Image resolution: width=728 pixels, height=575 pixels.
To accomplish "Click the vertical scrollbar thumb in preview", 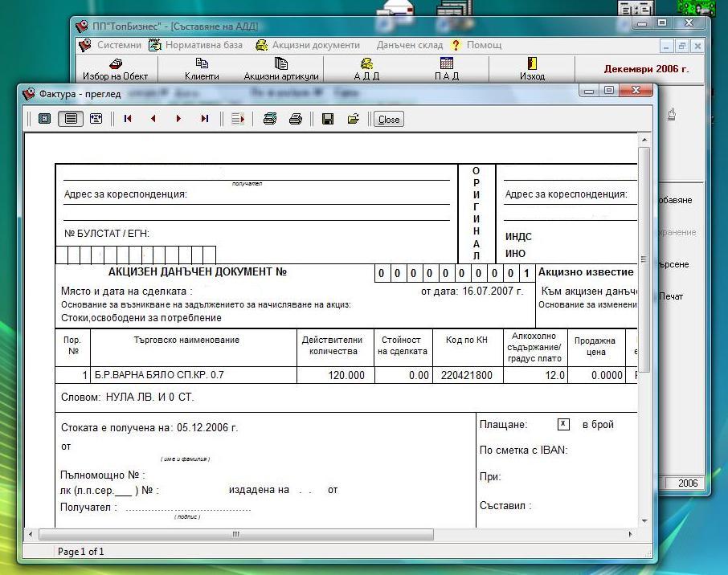I will (644, 259).
